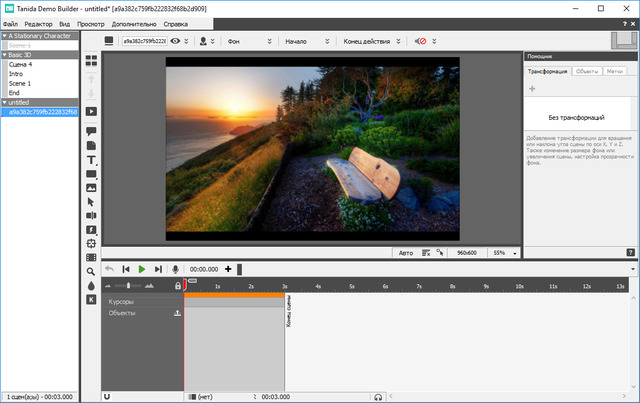The image size is (640, 403).
Task: Click the scene playback icon in left toolbar
Action: point(91,111)
